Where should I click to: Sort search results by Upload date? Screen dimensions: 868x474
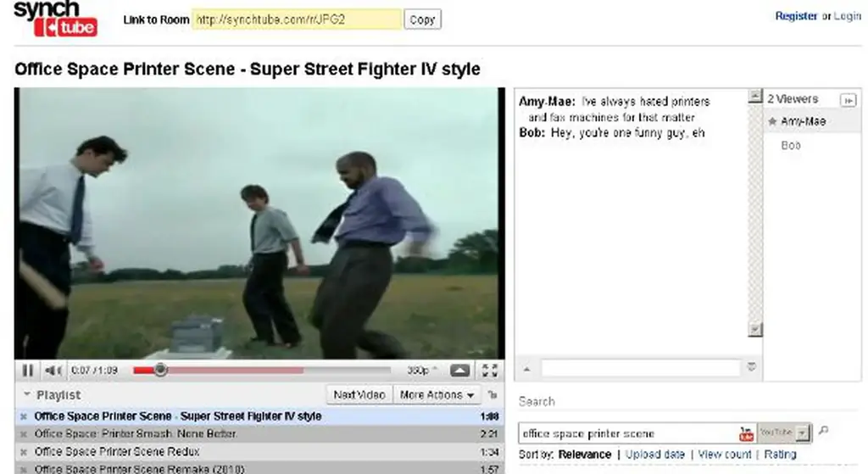click(x=655, y=454)
